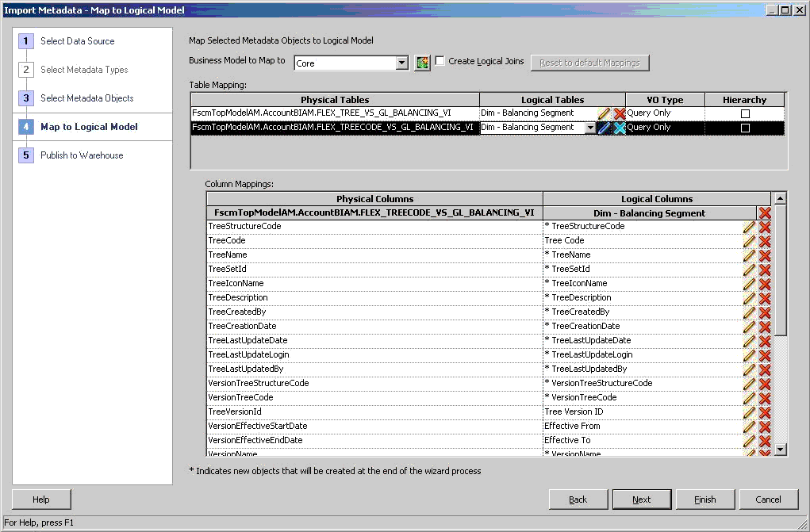
Task: Click the Query Only cell in selected row
Action: tap(665, 128)
